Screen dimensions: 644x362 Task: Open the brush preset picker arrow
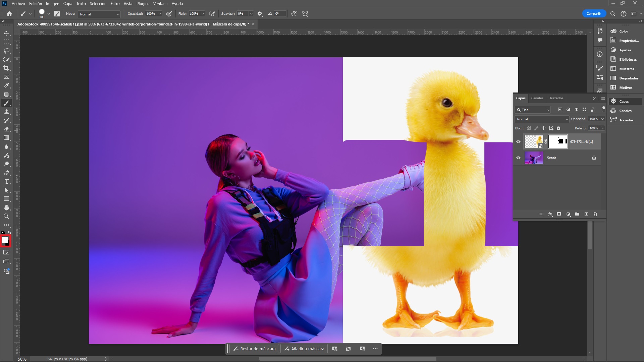tap(49, 14)
